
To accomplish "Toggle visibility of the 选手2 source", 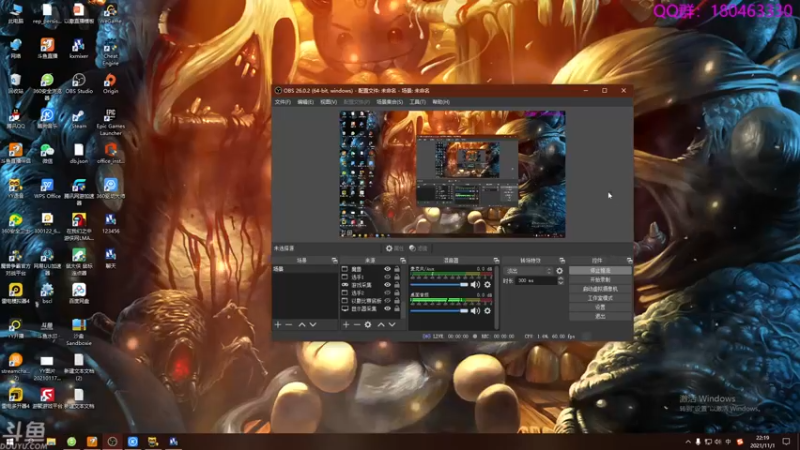I will coord(387,293).
